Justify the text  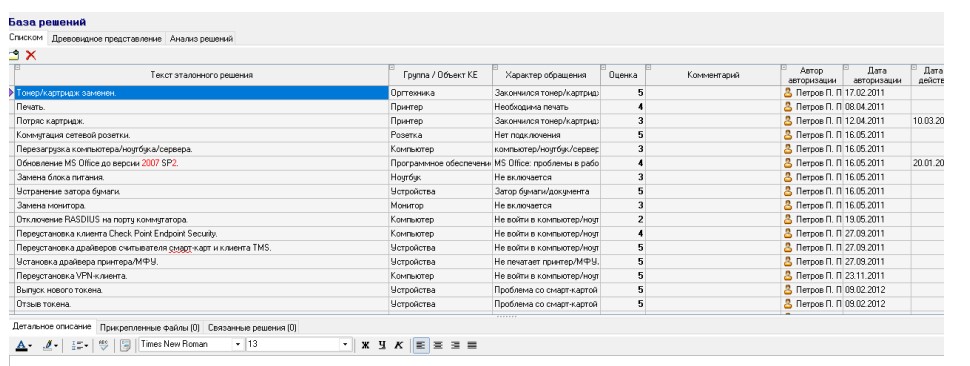(472, 345)
